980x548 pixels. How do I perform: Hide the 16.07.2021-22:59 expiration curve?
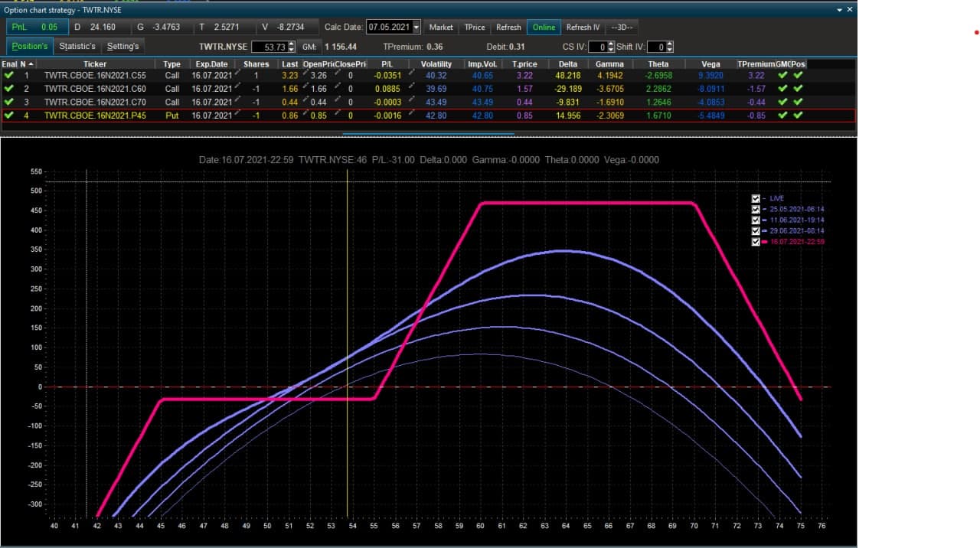[756, 242]
